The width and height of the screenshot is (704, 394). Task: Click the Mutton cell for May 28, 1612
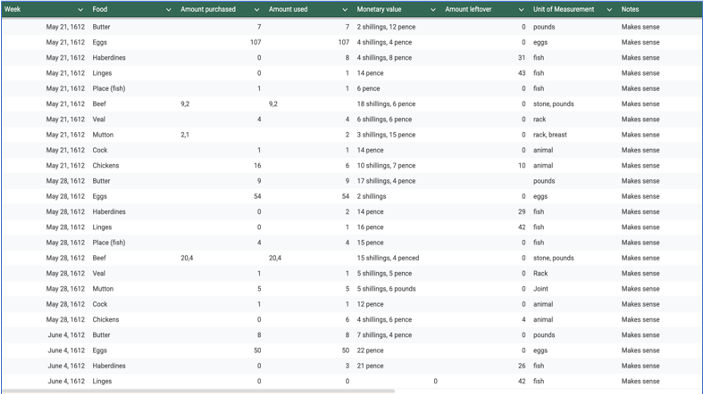pyautogui.click(x=103, y=289)
